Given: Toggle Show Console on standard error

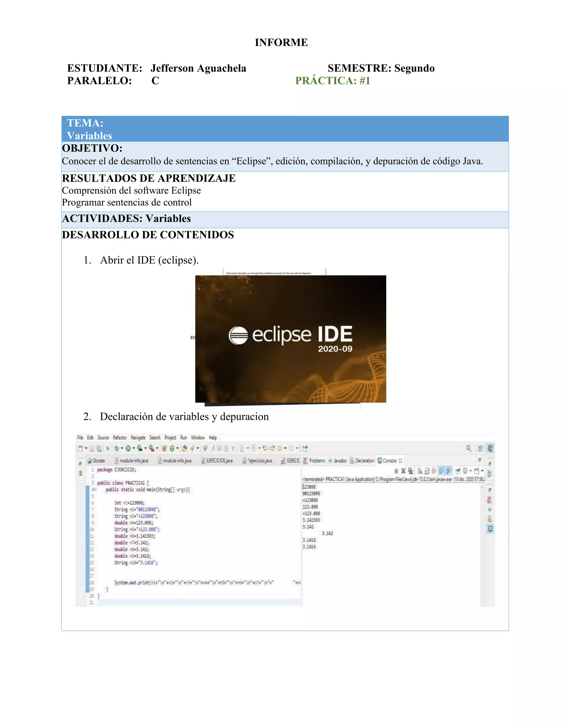Looking at the screenshot, I should click(x=449, y=471).
